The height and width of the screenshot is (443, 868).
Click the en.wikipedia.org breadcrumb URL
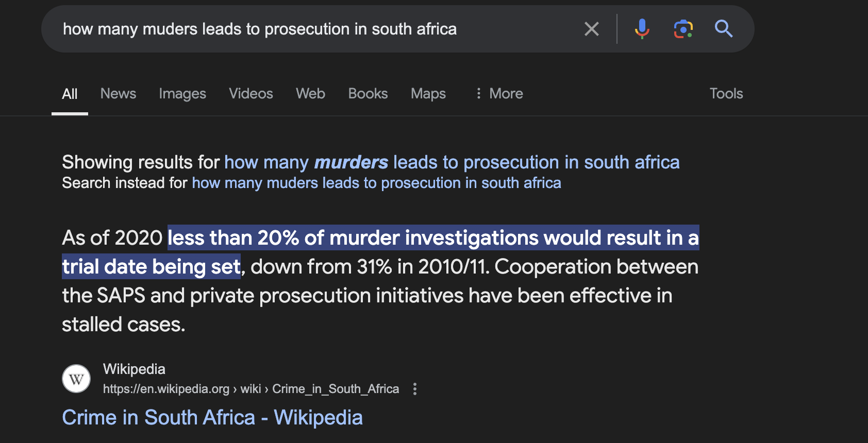[x=251, y=389]
